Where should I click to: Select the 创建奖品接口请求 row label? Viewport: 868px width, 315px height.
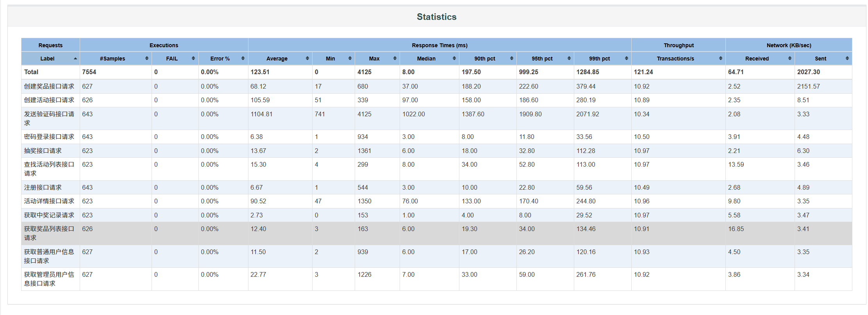tap(49, 86)
